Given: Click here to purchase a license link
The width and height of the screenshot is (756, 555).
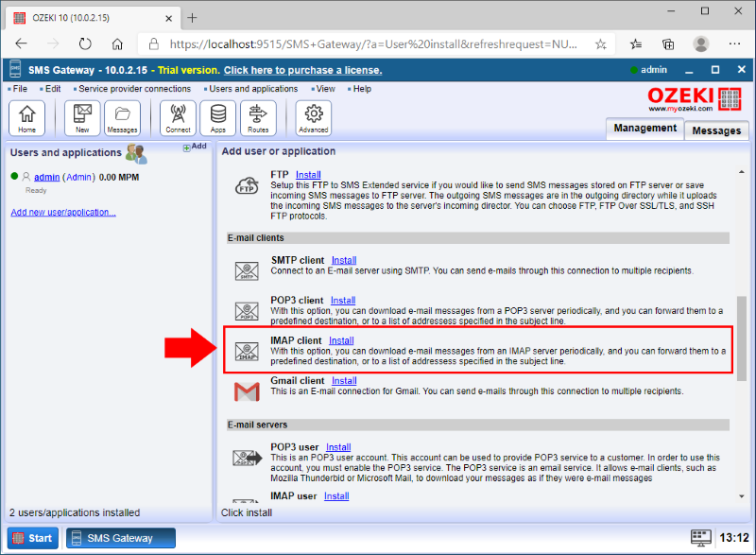Looking at the screenshot, I should (x=302, y=70).
